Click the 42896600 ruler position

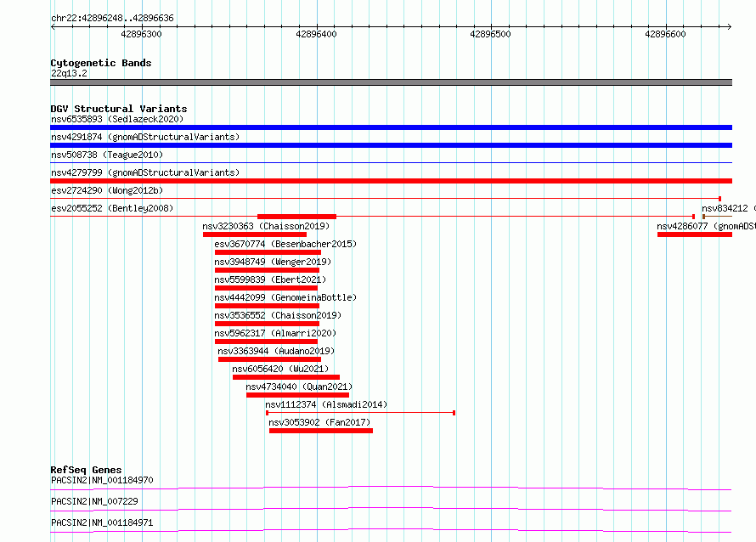click(x=665, y=34)
